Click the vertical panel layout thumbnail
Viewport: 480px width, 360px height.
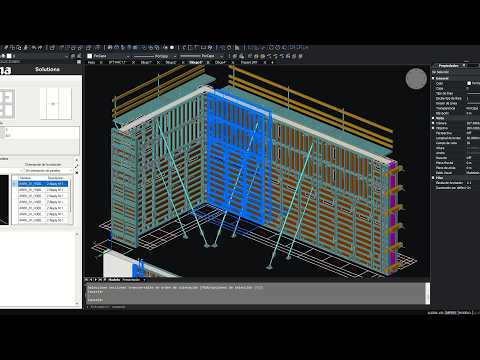[56, 104]
